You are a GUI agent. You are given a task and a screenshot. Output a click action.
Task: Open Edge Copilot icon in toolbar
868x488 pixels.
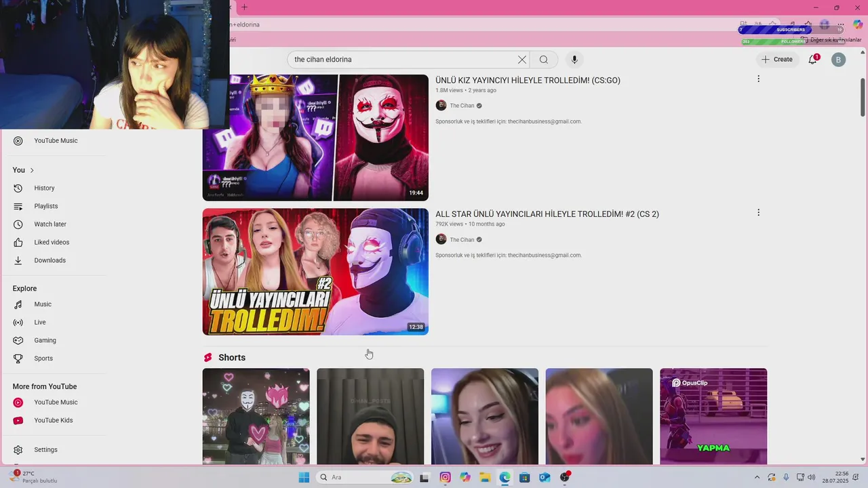click(858, 24)
